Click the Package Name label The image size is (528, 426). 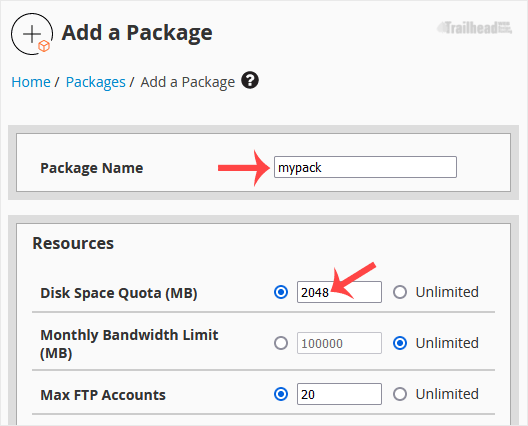(92, 168)
